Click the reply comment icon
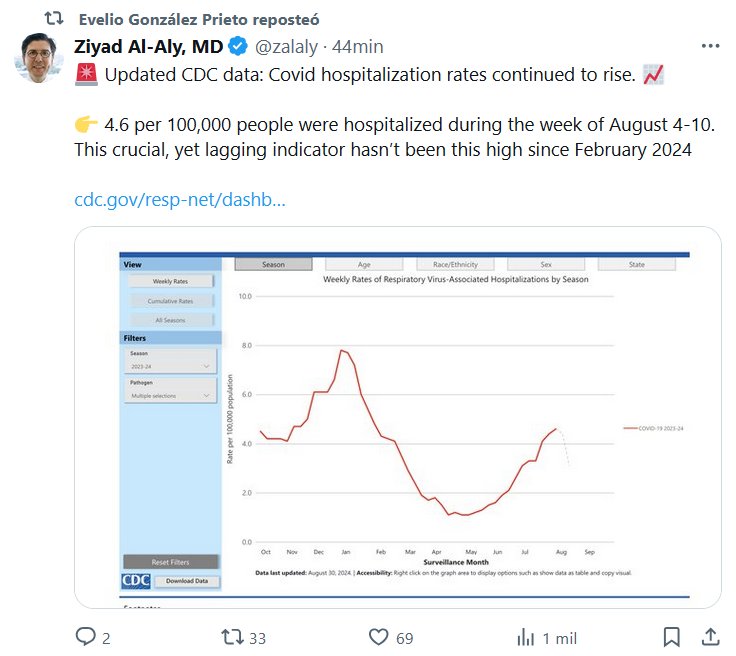The height and width of the screenshot is (656, 736). coord(86,637)
